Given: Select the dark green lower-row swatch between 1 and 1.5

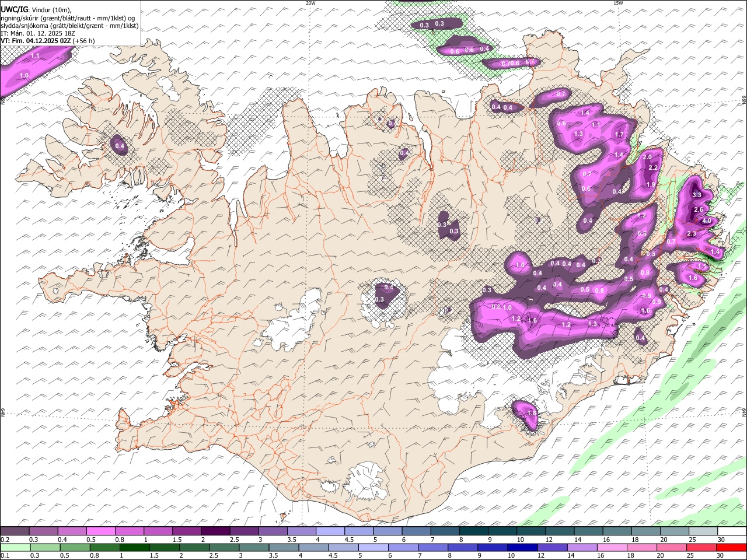Looking at the screenshot, I should tap(134, 548).
